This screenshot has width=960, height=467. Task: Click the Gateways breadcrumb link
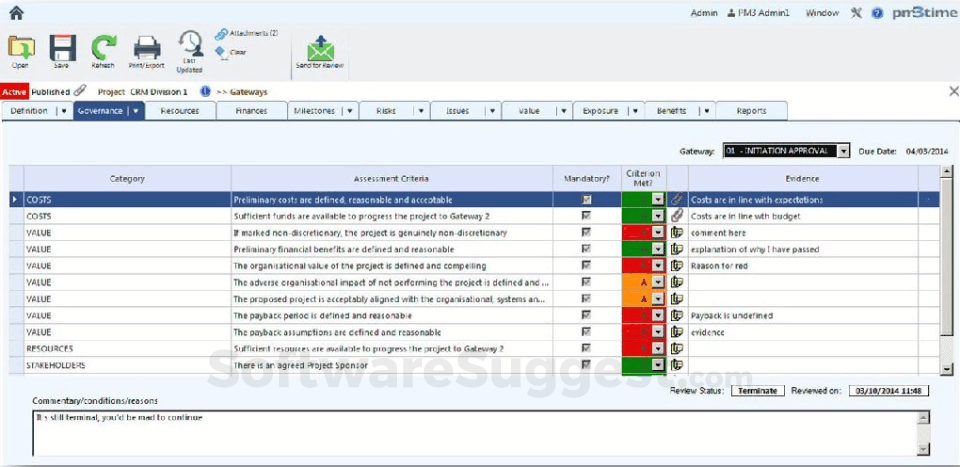pyautogui.click(x=249, y=92)
